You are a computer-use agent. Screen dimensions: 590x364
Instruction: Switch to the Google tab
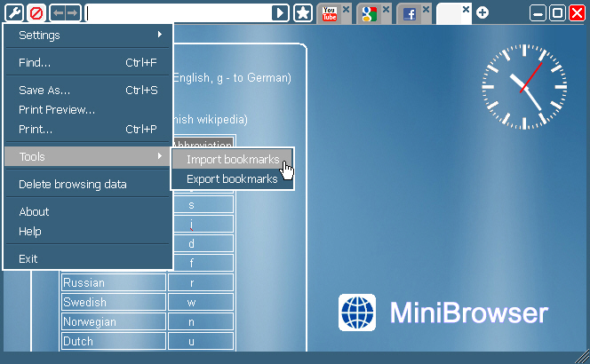369,14
